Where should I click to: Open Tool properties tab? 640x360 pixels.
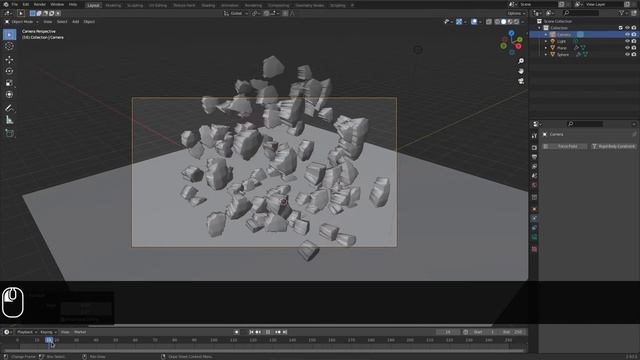534,136
